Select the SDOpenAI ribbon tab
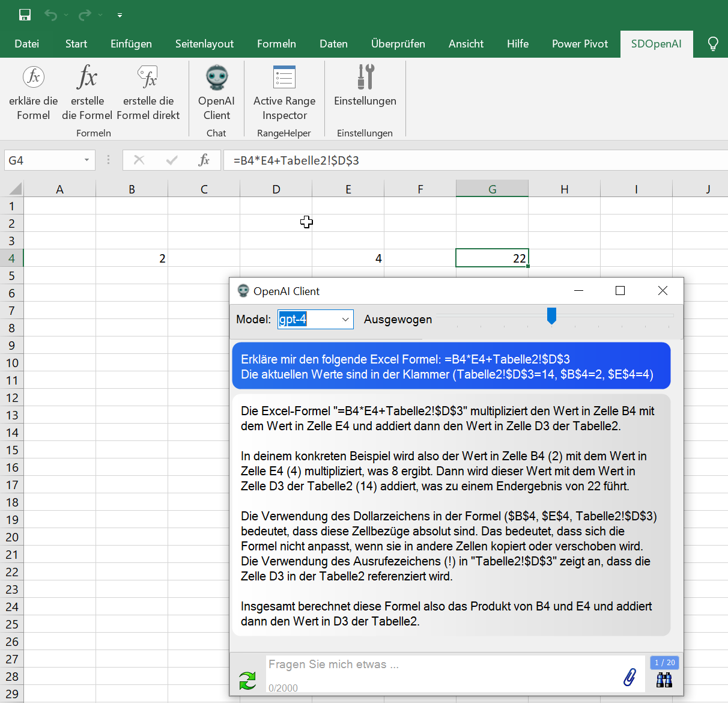 click(657, 44)
